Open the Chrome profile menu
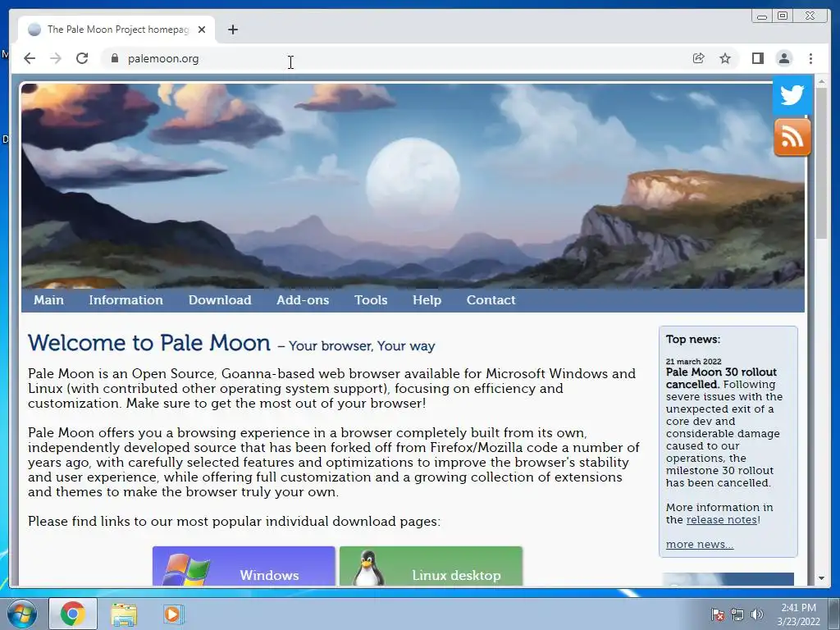The width and height of the screenshot is (840, 630). [x=783, y=58]
